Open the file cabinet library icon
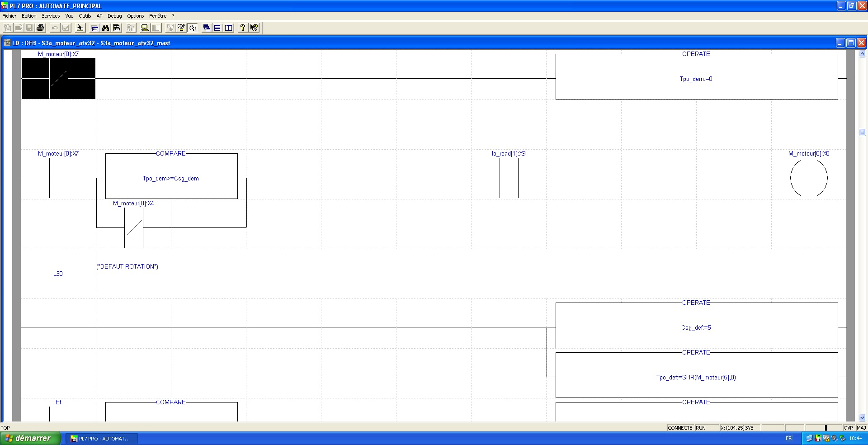 click(117, 28)
